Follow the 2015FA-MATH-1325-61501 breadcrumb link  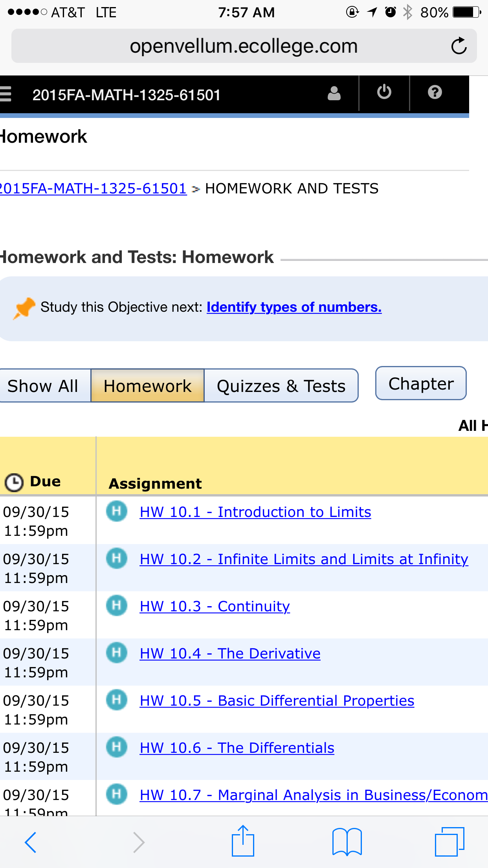click(93, 188)
